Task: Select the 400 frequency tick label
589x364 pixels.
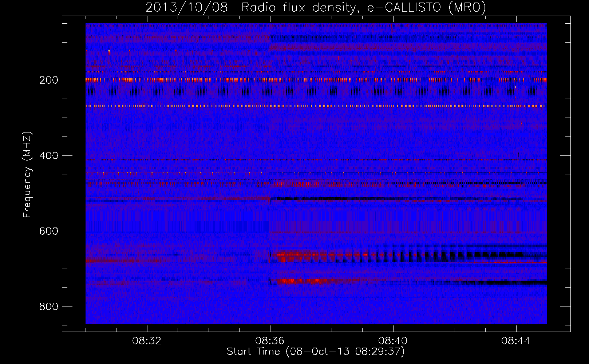Action: (49, 156)
